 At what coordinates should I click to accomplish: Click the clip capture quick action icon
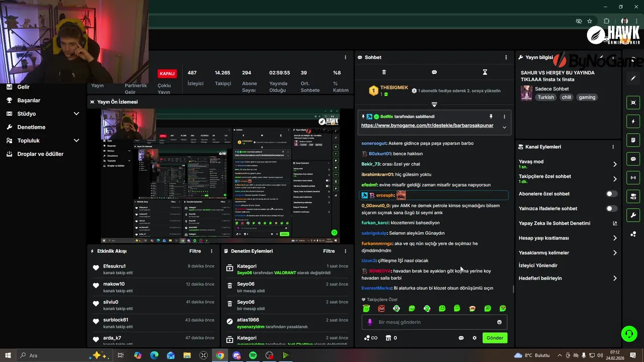633,103
